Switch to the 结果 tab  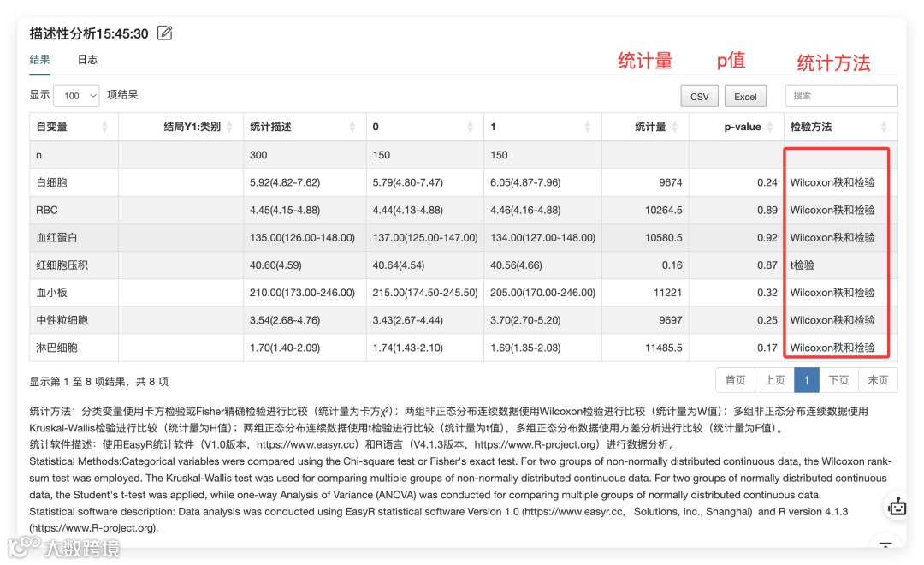click(39, 60)
